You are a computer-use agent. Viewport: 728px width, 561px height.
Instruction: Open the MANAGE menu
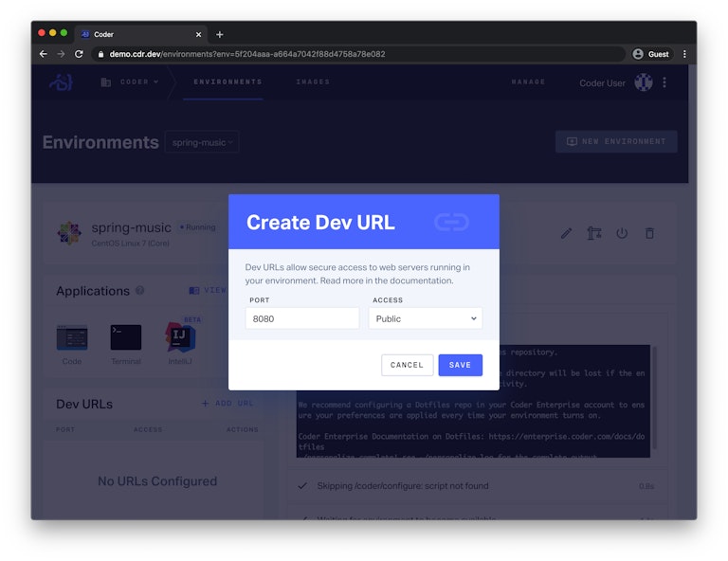click(528, 81)
